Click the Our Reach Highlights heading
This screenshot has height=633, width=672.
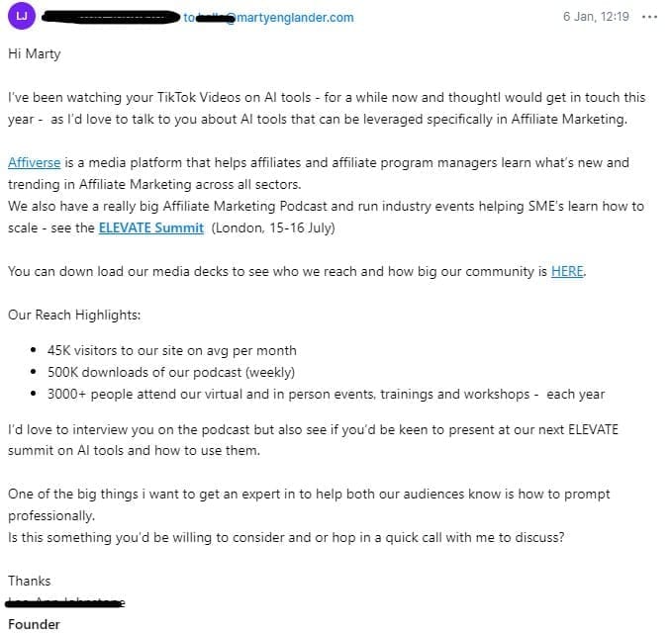click(x=74, y=315)
